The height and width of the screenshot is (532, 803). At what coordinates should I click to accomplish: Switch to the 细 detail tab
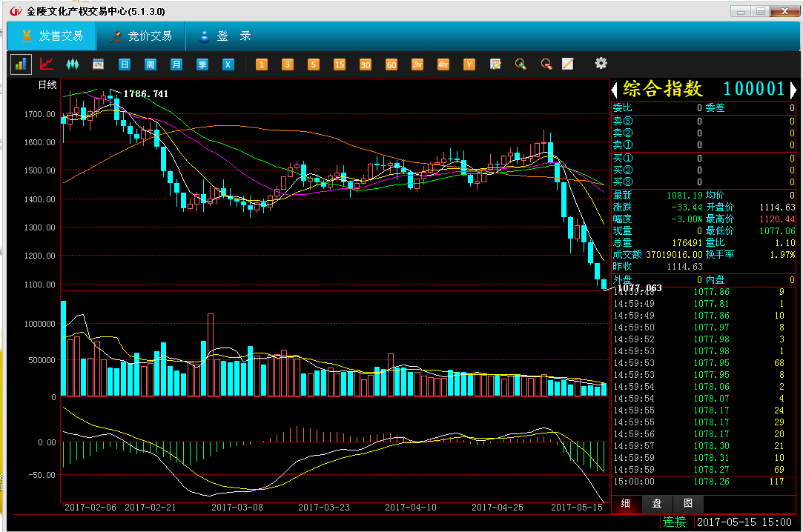[x=626, y=503]
